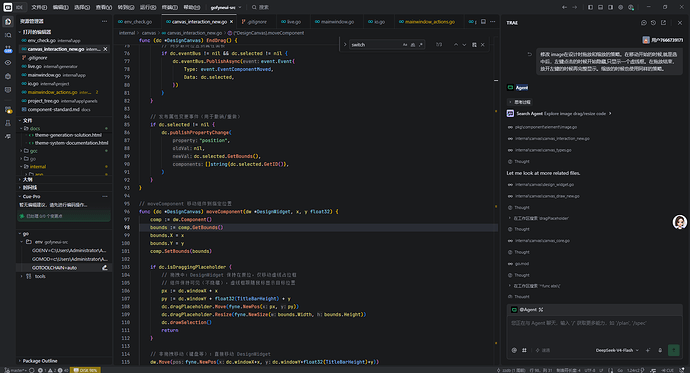This screenshot has height=373, width=690.
Task: Toggle whole word match in find box
Action: (x=413, y=44)
